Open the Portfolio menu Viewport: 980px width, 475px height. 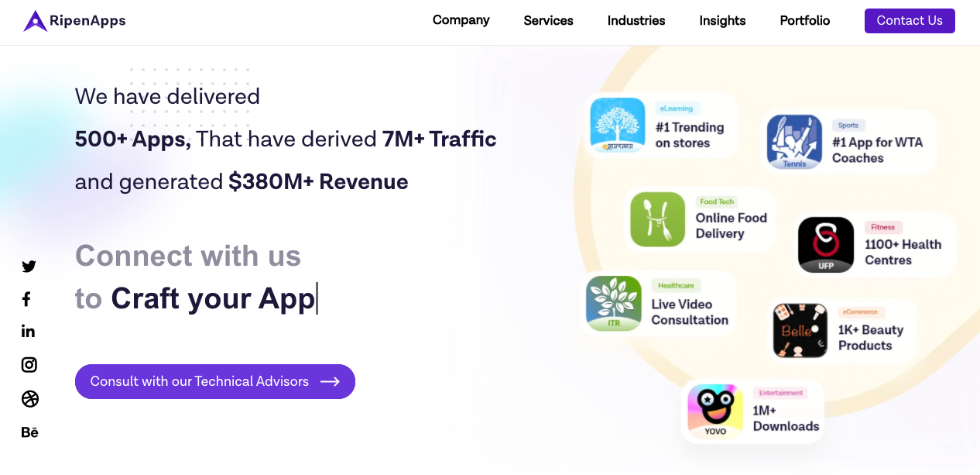pos(804,21)
